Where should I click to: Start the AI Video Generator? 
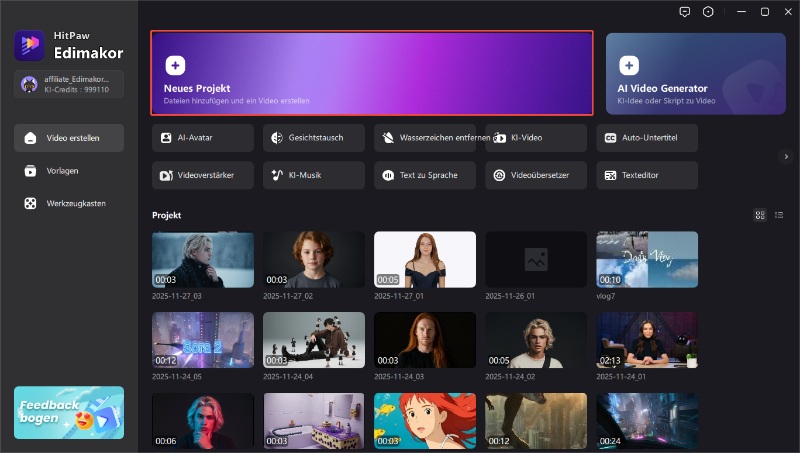tap(695, 75)
